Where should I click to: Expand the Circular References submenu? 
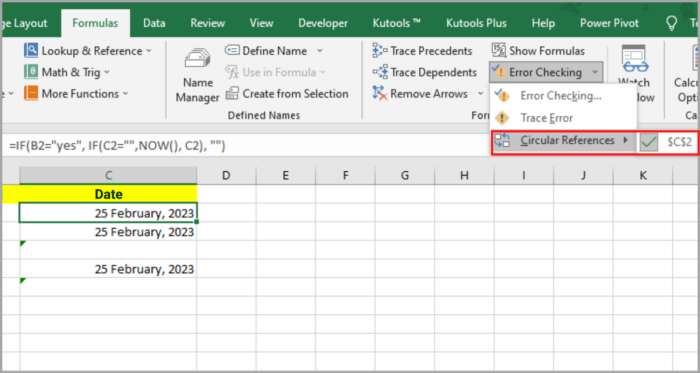[x=564, y=141]
